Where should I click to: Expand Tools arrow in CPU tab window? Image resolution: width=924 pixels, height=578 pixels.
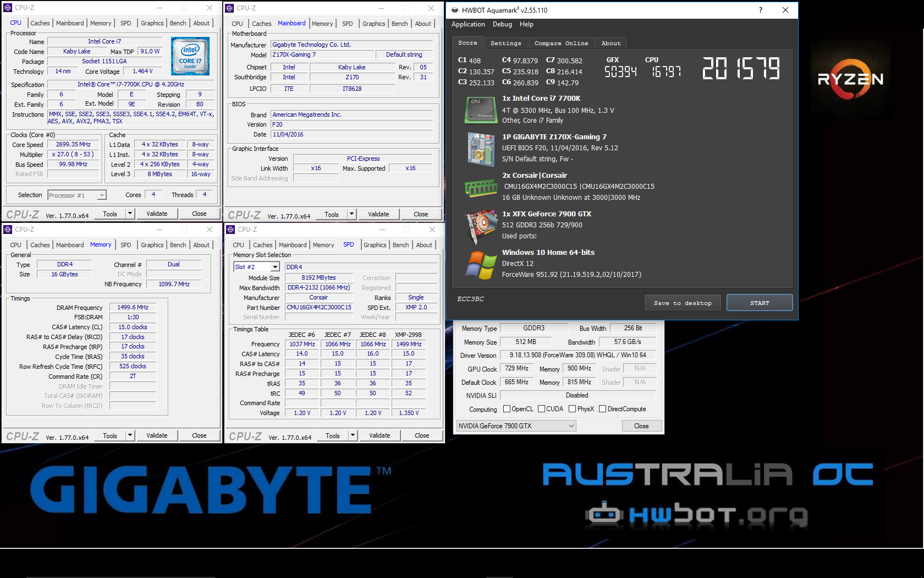[130, 214]
